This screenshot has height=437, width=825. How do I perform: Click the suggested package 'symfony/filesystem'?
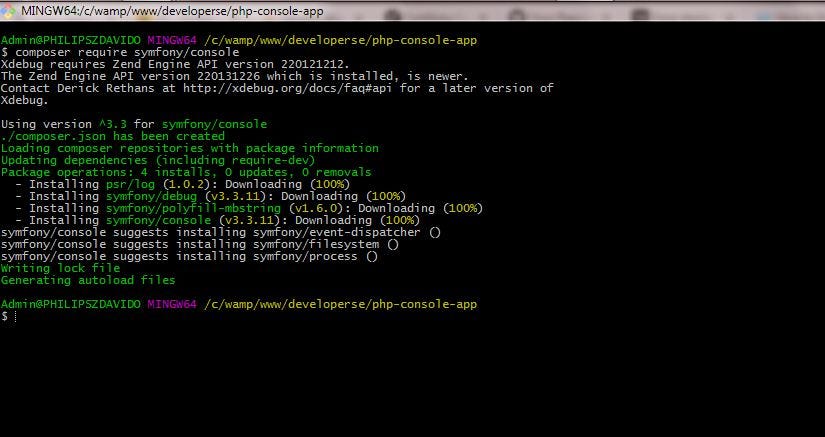click(316, 245)
